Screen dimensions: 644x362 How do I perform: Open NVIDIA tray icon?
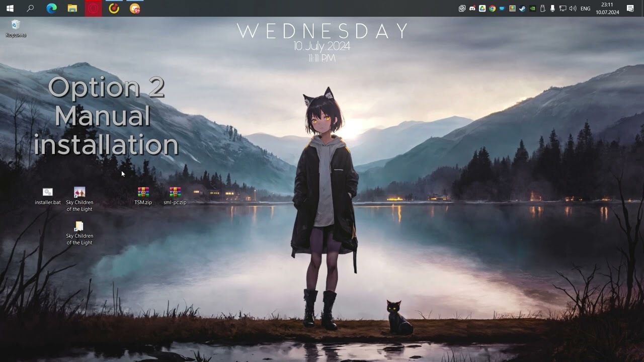coord(532,9)
